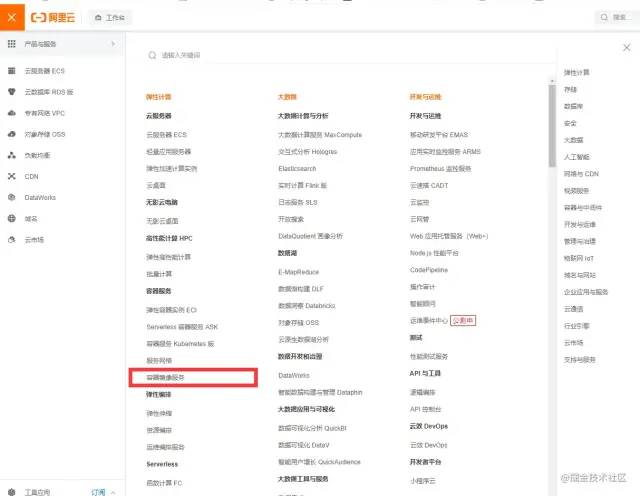
Task: Click the 对象存储 OSS sidebar icon
Action: pos(11,134)
